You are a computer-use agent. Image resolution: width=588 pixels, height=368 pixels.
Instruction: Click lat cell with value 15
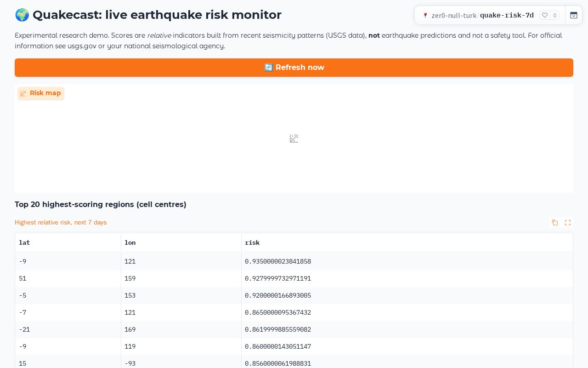[x=68, y=362]
